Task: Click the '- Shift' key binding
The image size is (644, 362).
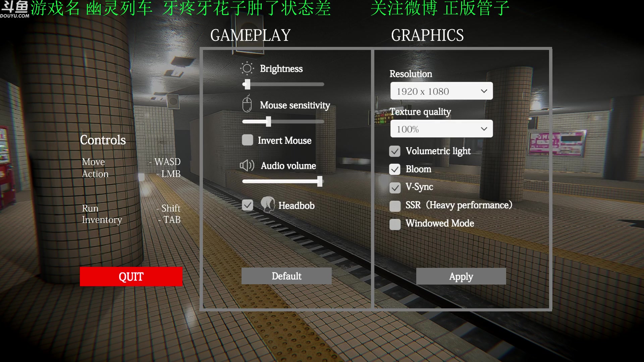Action: 168,208
